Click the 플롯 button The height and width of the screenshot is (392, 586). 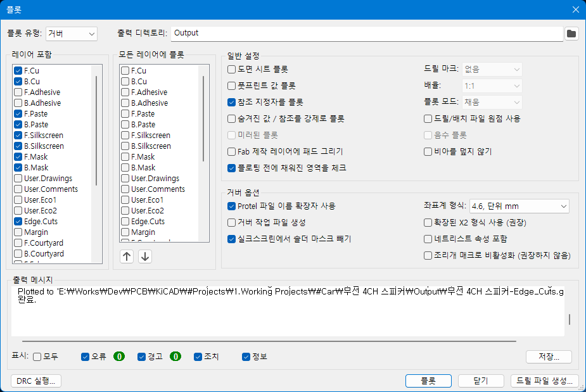[428, 381]
